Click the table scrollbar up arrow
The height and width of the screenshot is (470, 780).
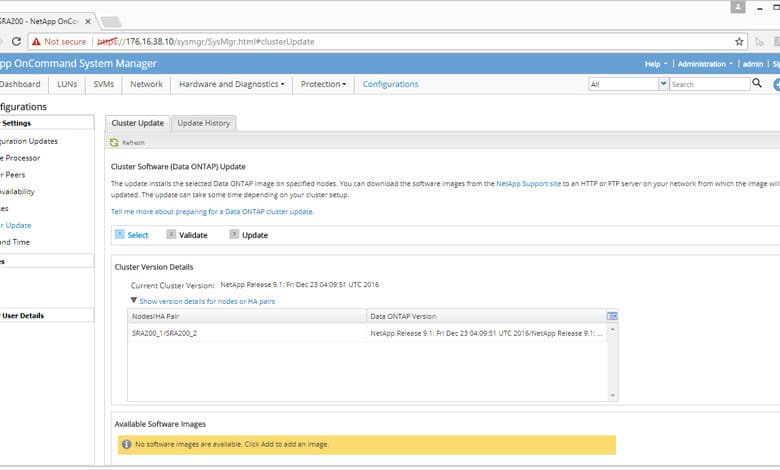tap(612, 330)
